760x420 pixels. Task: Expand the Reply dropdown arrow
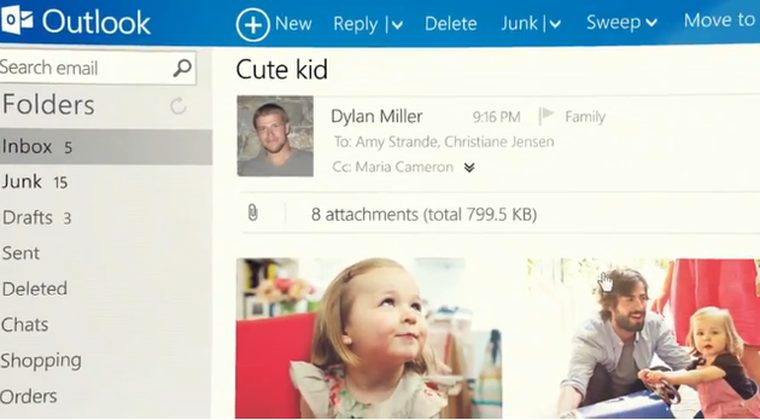397,24
